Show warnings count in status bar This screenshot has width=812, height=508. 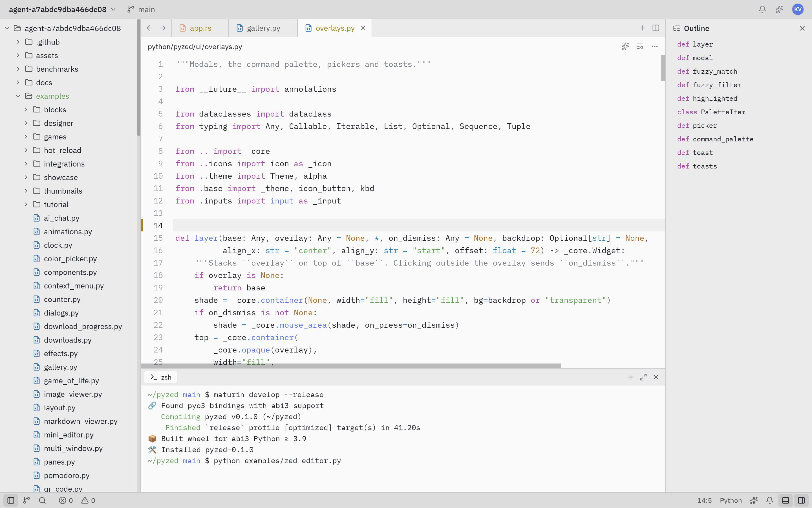[x=88, y=501]
